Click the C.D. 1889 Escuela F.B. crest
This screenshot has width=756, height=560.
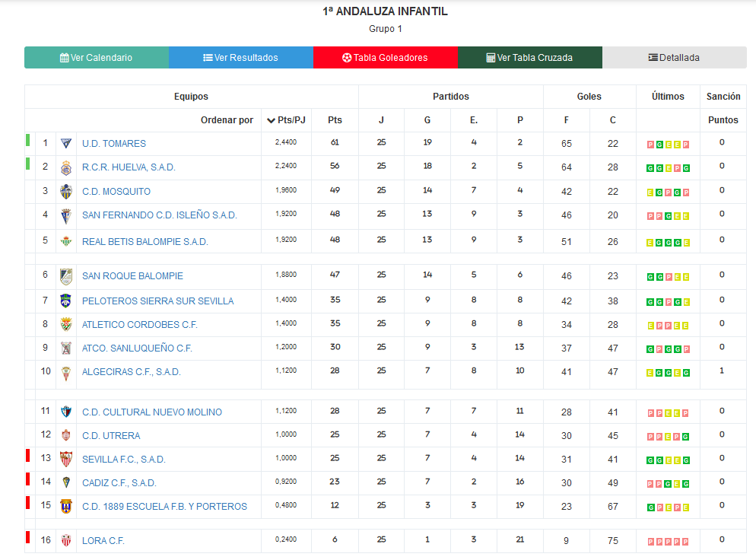pyautogui.click(x=66, y=506)
